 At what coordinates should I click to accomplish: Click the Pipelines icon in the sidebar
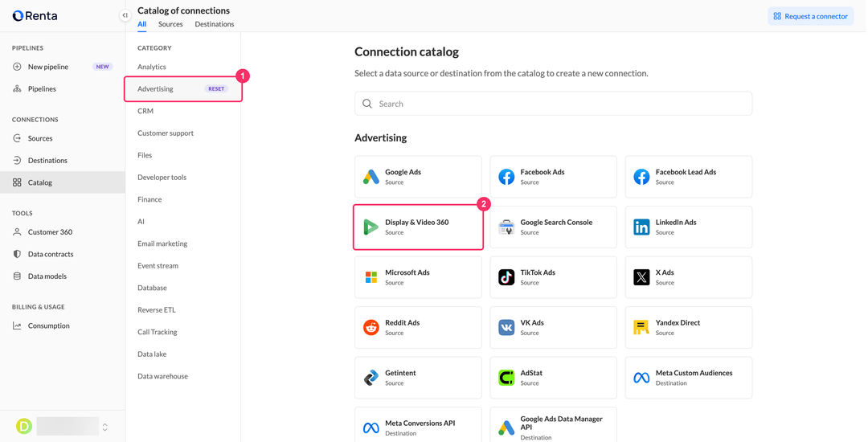coord(17,88)
